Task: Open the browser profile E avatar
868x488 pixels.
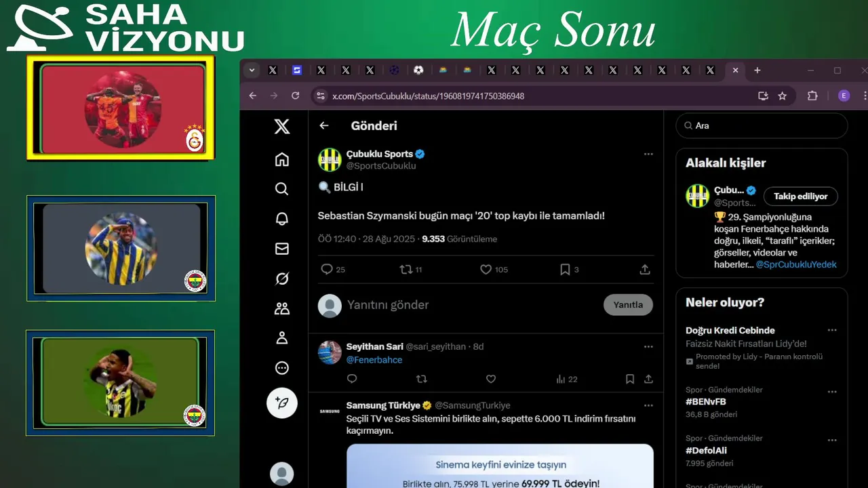Action: 844,96
